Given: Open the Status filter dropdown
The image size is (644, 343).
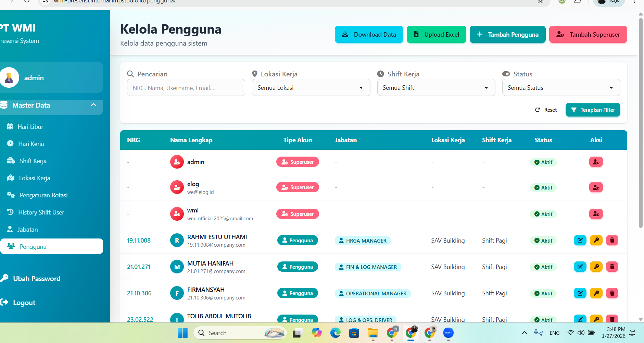Looking at the screenshot, I should 561,88.
